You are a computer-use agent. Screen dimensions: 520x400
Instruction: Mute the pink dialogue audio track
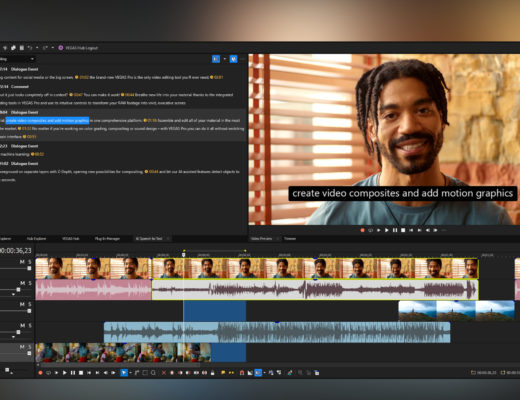pos(22,283)
